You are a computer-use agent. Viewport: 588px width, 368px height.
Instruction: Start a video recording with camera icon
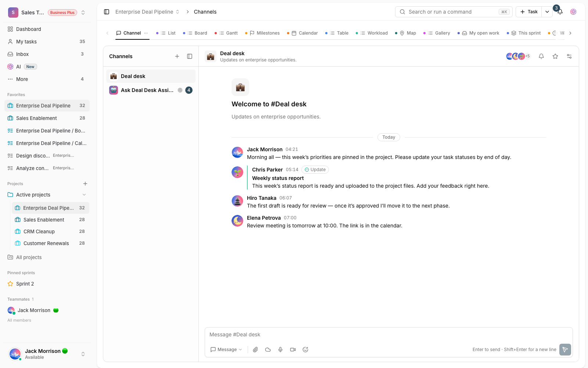pyautogui.click(x=293, y=350)
